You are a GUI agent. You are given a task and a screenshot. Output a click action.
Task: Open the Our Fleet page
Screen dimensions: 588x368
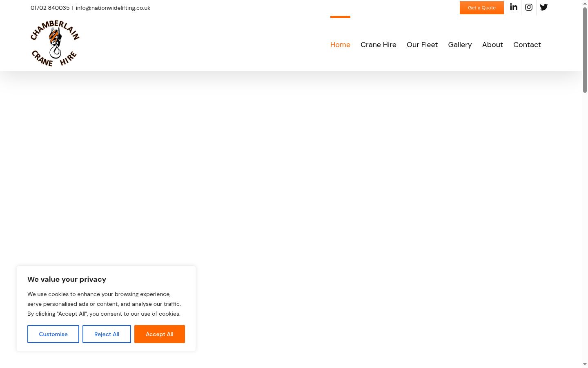point(422,45)
